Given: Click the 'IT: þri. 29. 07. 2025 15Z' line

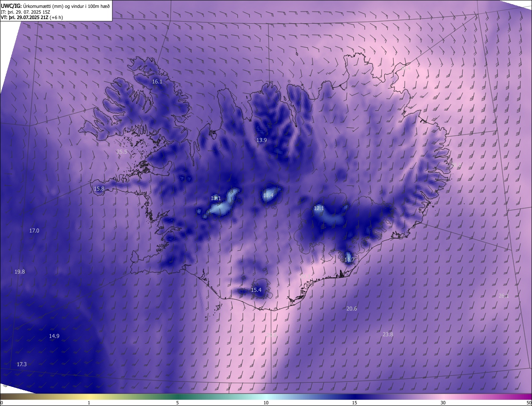Looking at the screenshot, I should pos(26,12).
